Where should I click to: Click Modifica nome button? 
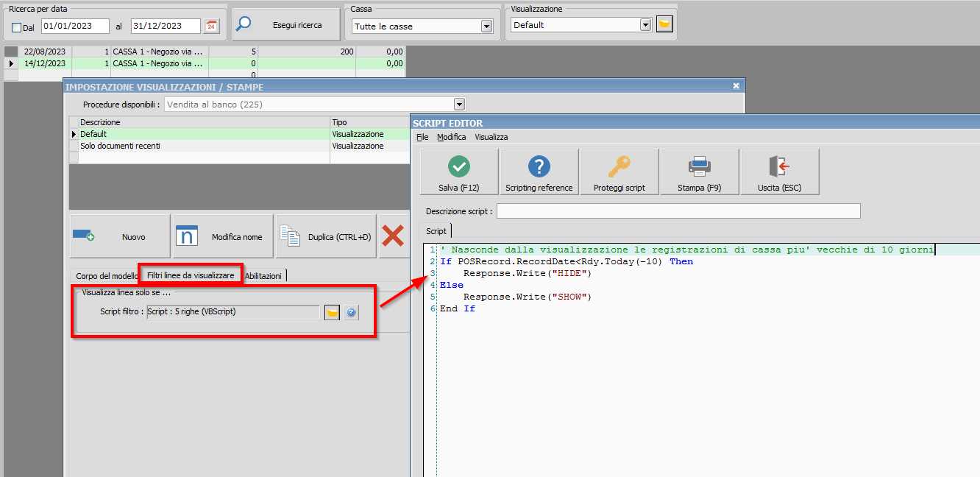click(223, 236)
